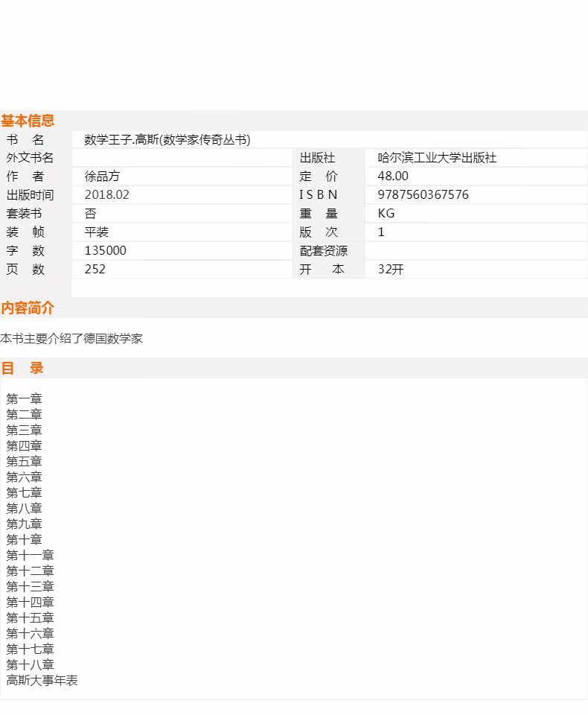Select publisher 哈尔滨工业大学出版社

[437, 158]
